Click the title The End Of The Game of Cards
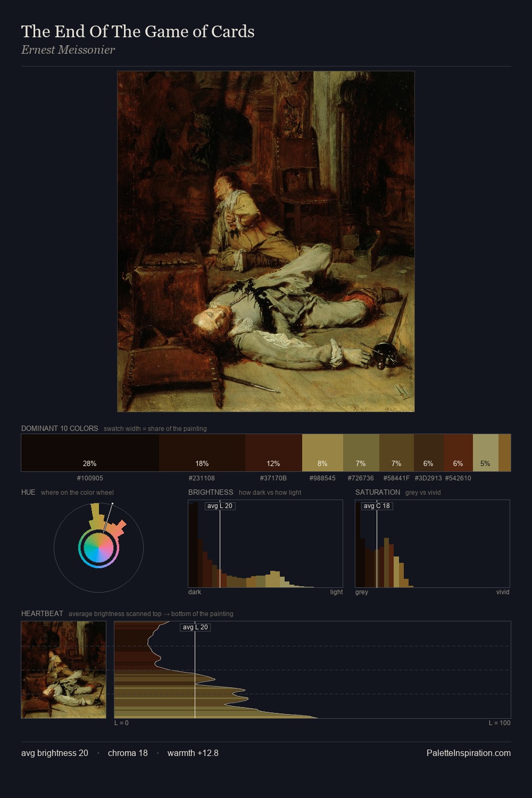This screenshot has width=532, height=798. coord(138,31)
